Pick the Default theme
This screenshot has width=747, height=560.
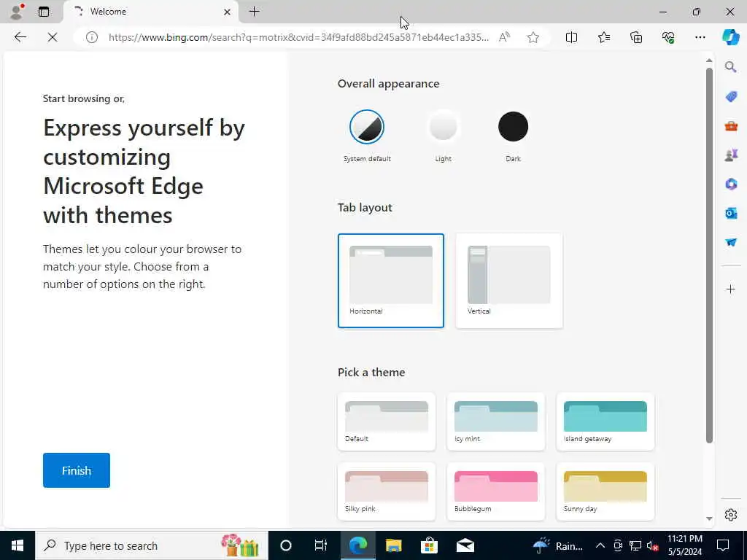coord(387,421)
